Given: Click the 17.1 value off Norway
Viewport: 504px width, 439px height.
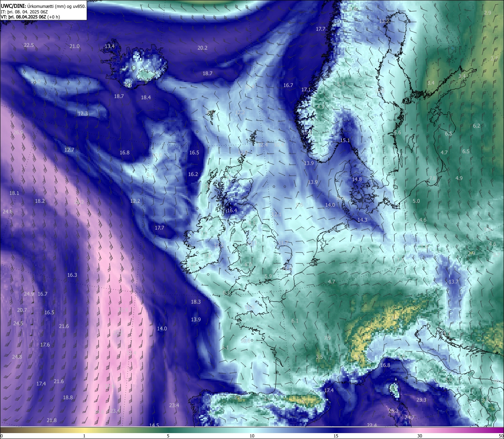Looking at the screenshot, I should coord(306,90).
